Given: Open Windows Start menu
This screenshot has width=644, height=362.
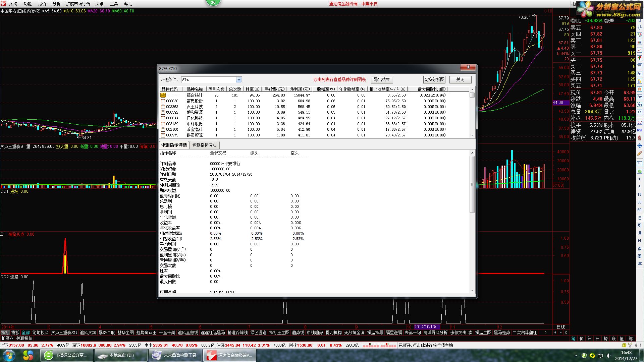Looking at the screenshot, I should (9, 355).
